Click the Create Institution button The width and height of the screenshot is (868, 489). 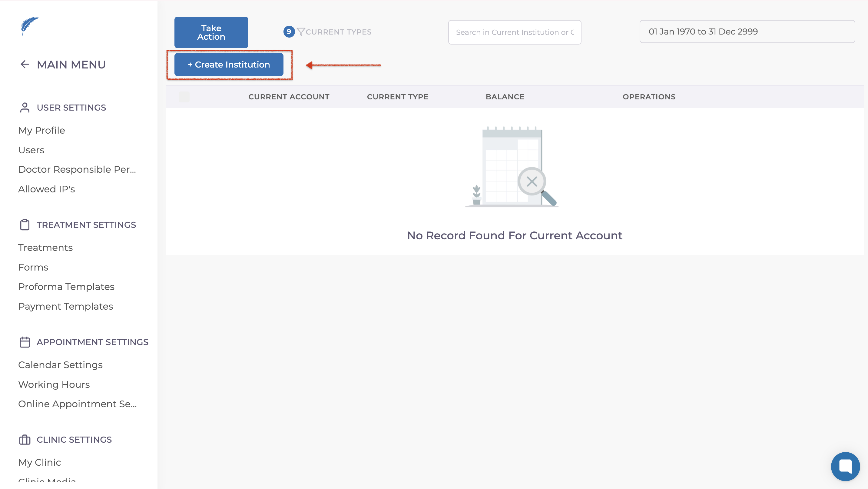(x=229, y=64)
